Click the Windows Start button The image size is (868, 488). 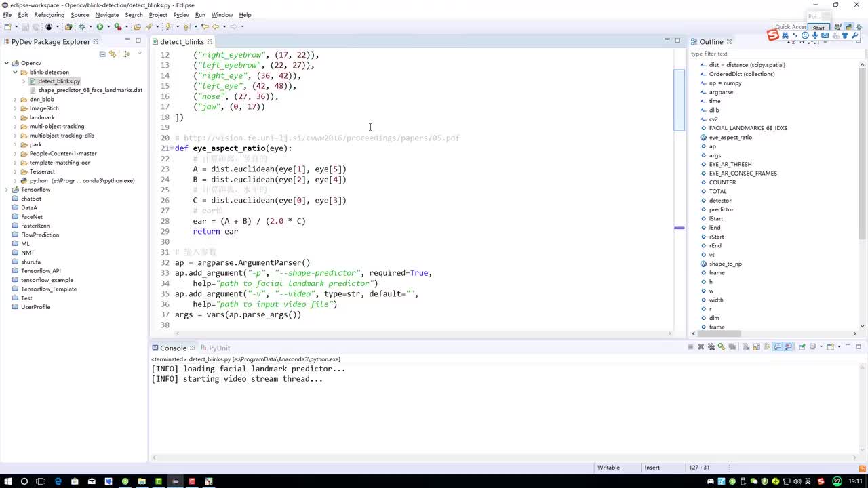click(7, 481)
